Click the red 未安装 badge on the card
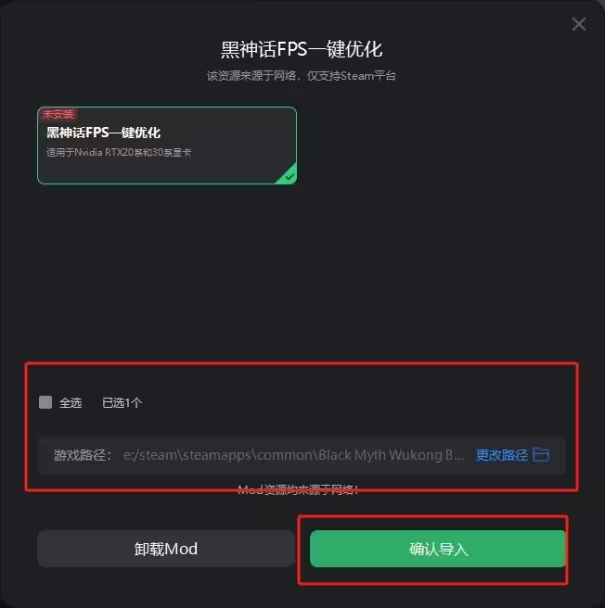Screen dimensions: 605x609 (58, 114)
